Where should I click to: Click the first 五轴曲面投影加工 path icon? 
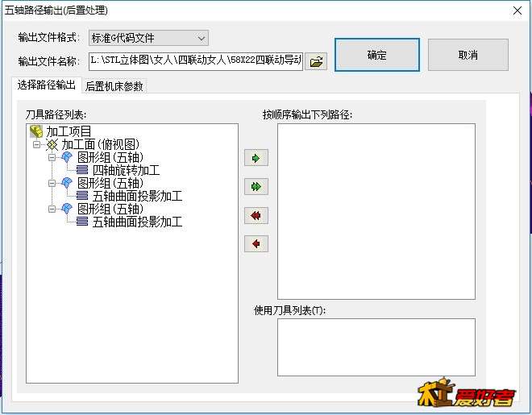[82, 196]
